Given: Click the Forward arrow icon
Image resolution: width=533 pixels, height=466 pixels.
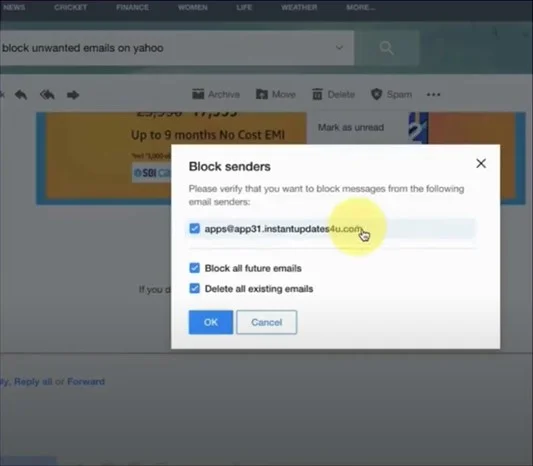Looking at the screenshot, I should [x=73, y=94].
